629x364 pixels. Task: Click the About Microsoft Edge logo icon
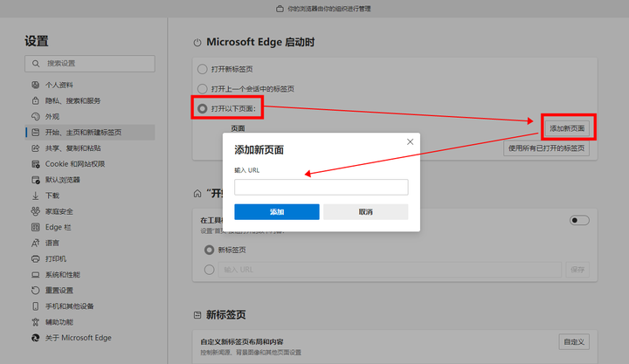[35, 338]
